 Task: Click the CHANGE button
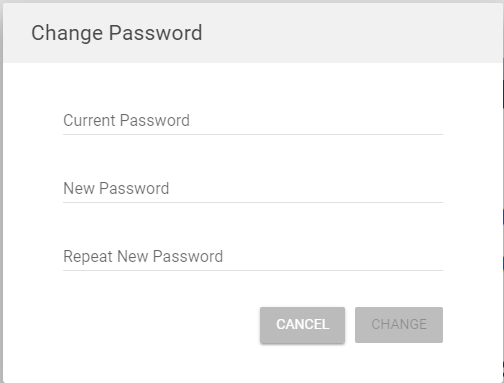click(x=399, y=325)
